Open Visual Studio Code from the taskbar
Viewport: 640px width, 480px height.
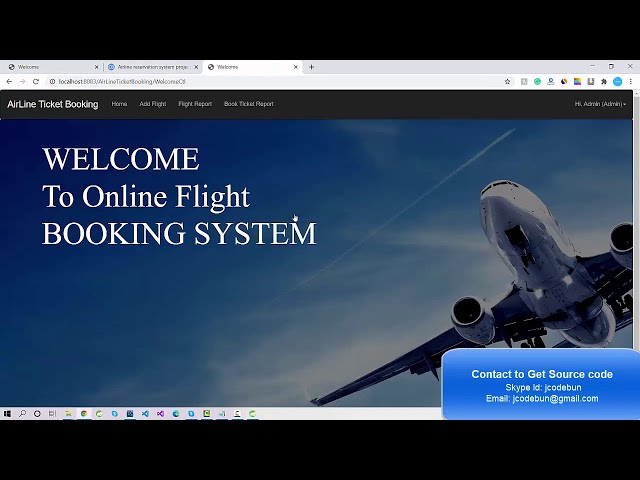[145, 413]
